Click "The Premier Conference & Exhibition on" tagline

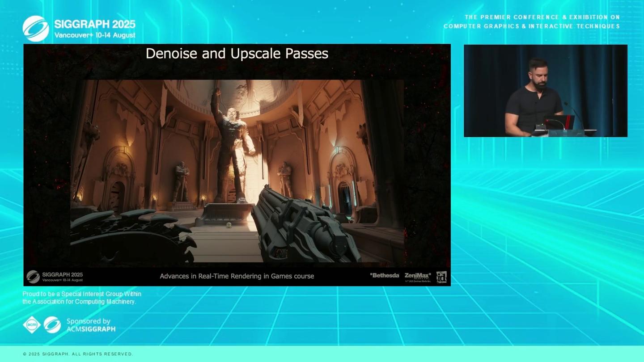pos(542,17)
